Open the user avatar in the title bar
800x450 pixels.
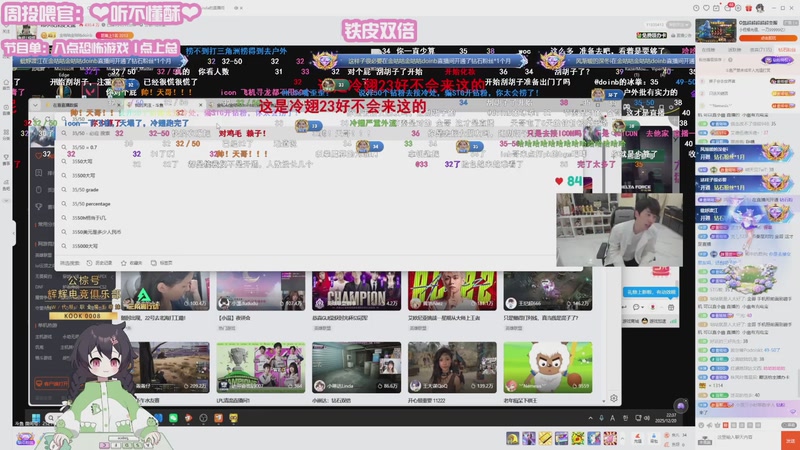pos(760,8)
